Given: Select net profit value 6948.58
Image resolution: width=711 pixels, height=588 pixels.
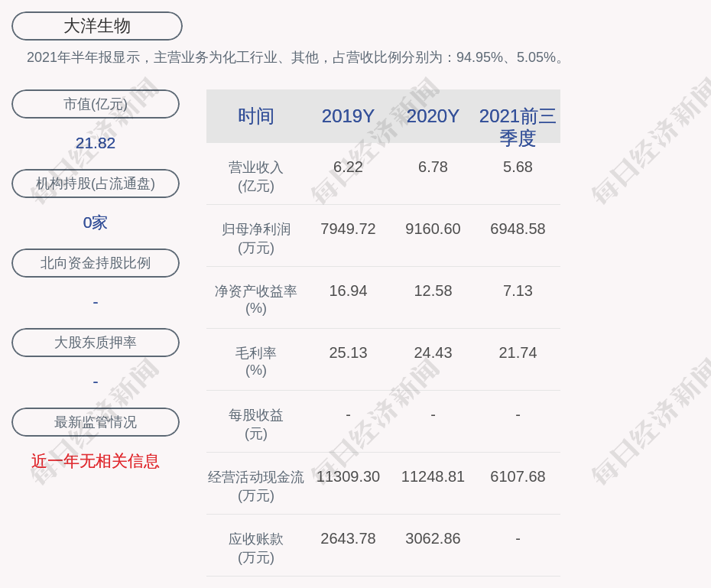Looking at the screenshot, I should (x=518, y=229).
